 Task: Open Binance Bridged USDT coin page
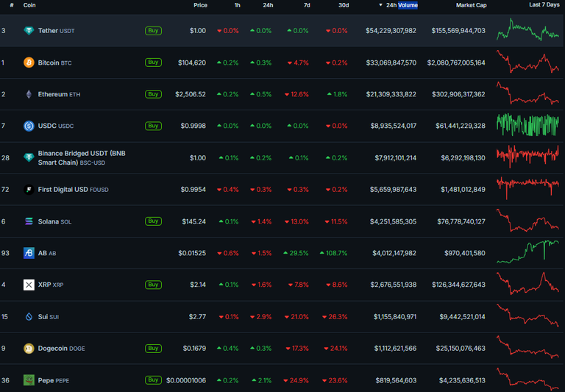82,158
